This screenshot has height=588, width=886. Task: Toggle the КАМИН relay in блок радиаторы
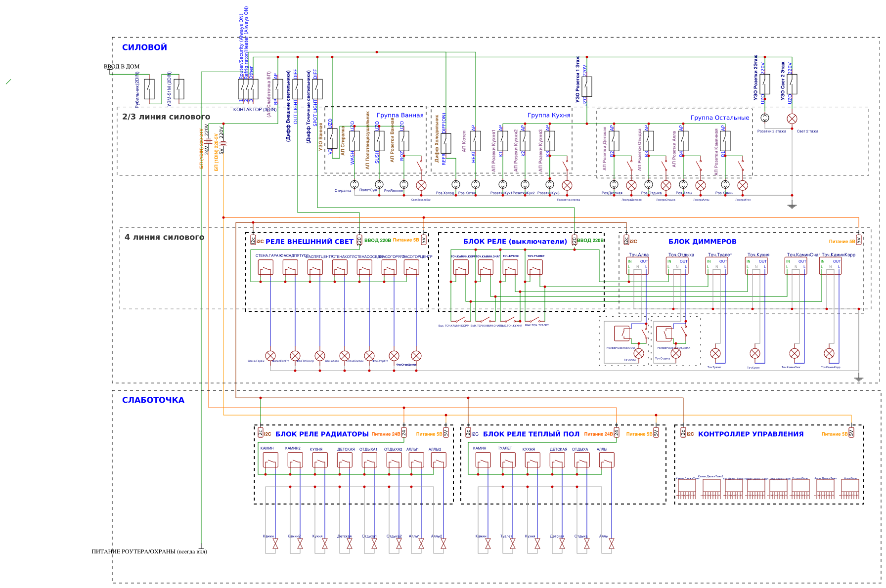(269, 461)
